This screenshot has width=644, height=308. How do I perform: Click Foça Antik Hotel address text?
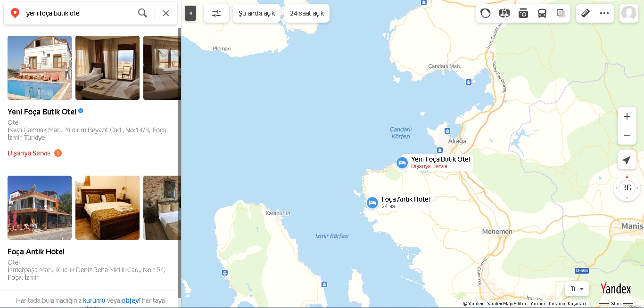[87, 274]
